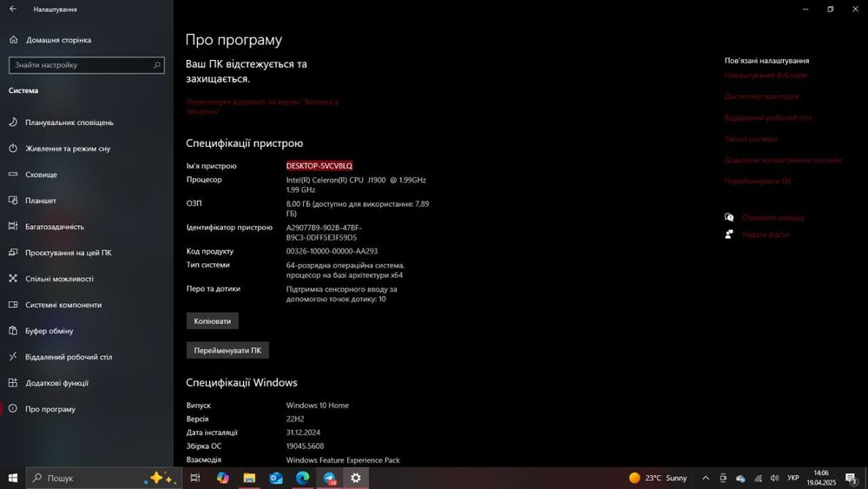868x489 pixels.
Task: Open the notification center icon
Action: (852, 478)
